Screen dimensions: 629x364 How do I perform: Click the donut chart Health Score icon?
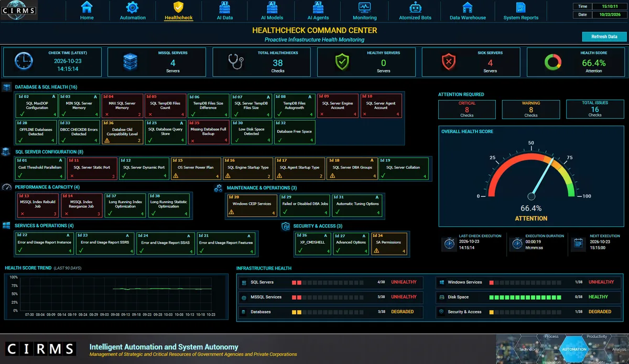[553, 62]
